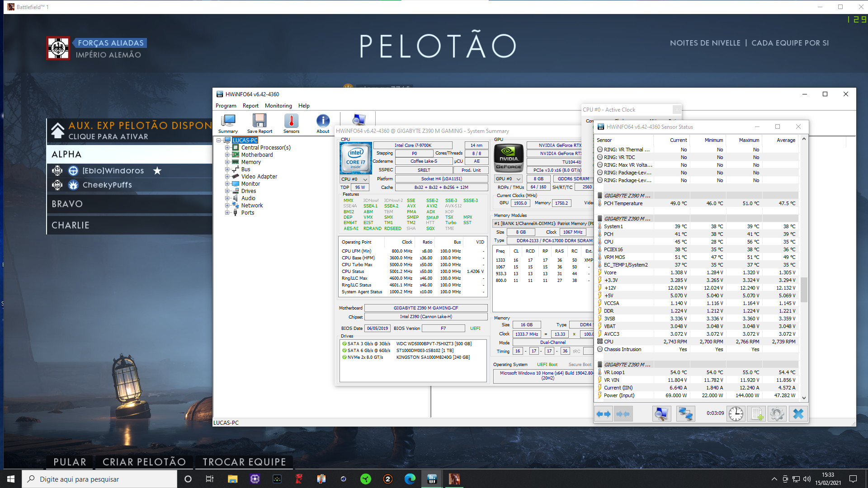Open Sensors from the HWiNFO toolbar
Viewport: 868px width, 488px height.
point(291,123)
